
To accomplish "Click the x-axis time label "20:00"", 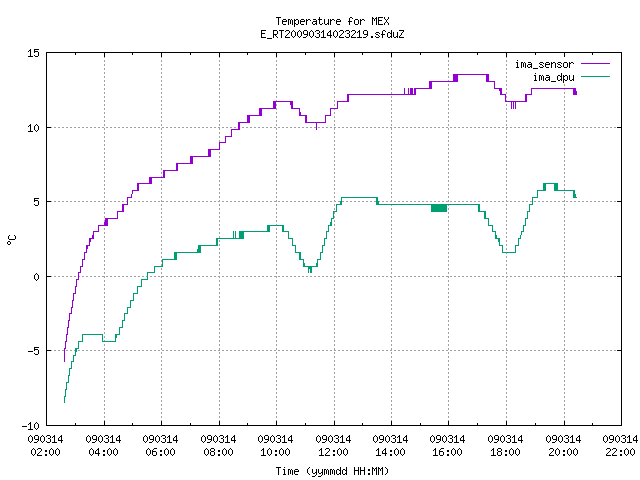I will pos(564,452).
